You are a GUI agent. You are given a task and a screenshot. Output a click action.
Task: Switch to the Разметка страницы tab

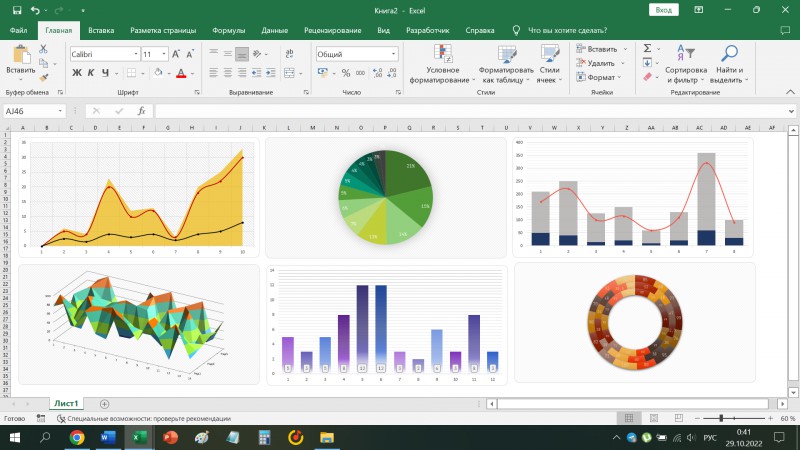coord(163,30)
